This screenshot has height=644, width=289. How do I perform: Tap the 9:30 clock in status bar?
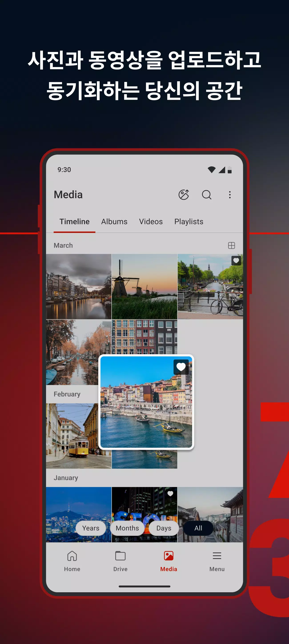pyautogui.click(x=64, y=170)
